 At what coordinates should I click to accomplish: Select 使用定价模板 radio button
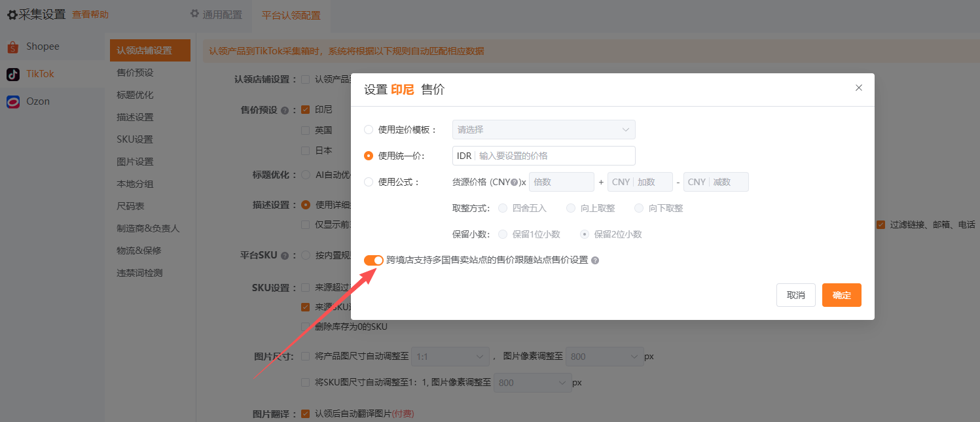[369, 130]
